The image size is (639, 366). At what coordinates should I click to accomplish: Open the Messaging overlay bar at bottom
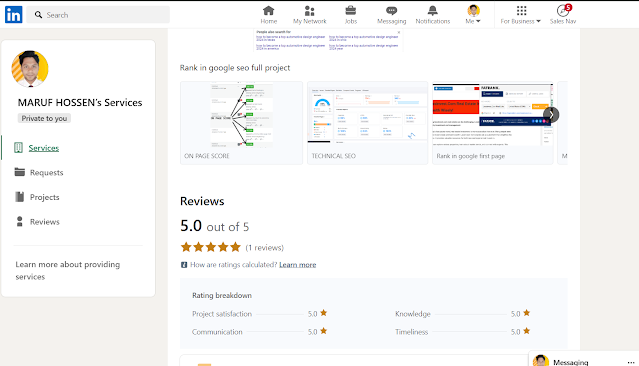tap(584, 360)
